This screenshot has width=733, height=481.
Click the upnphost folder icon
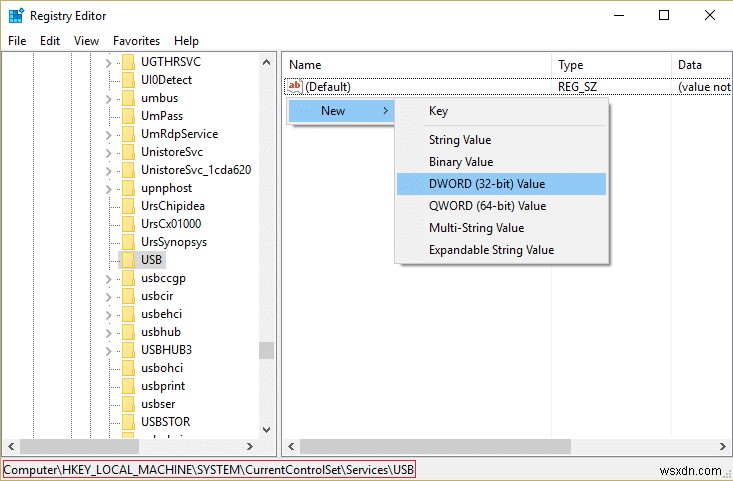pyautogui.click(x=128, y=188)
